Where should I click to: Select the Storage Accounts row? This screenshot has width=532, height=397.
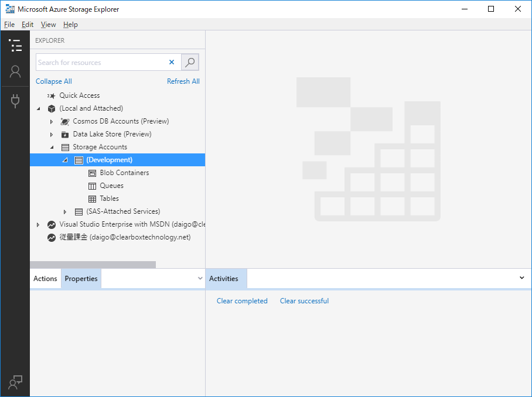[x=117, y=147]
